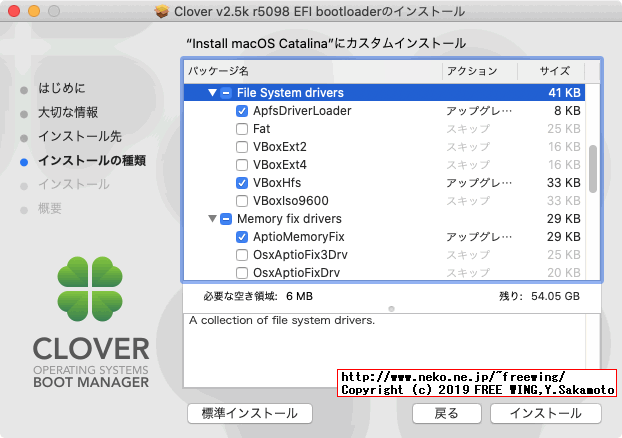
Task: Click the description text 'A collection of file system drivers.'
Action: pyautogui.click(x=282, y=321)
